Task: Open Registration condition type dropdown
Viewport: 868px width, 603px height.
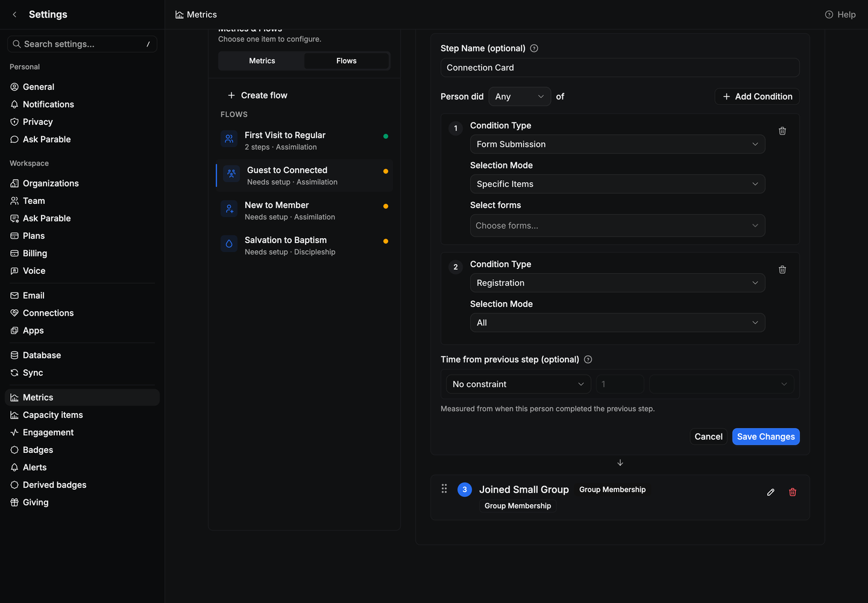Action: click(x=617, y=283)
